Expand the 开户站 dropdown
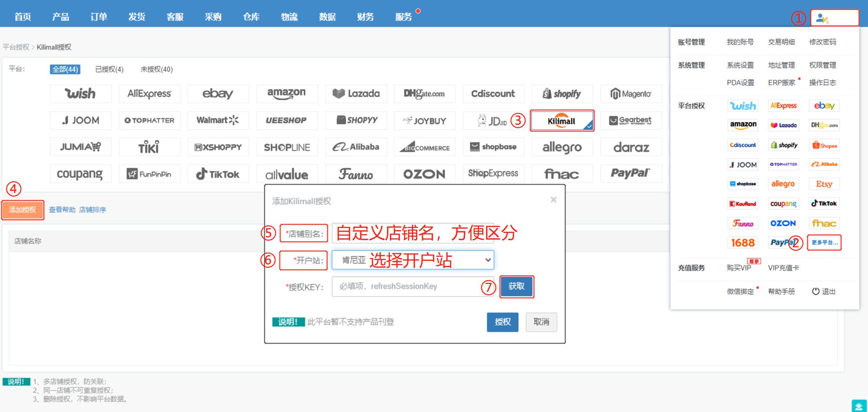868x412 pixels. click(413, 260)
